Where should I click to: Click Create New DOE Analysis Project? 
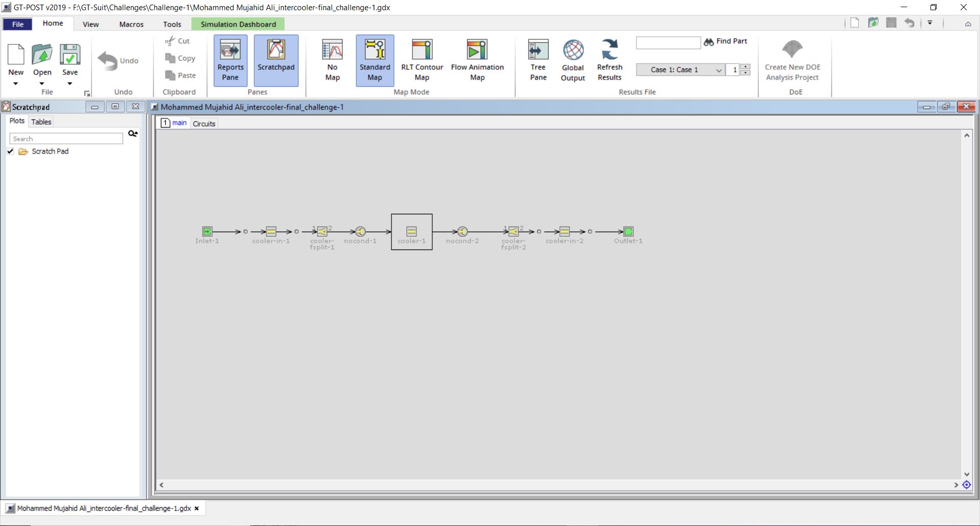click(x=792, y=60)
